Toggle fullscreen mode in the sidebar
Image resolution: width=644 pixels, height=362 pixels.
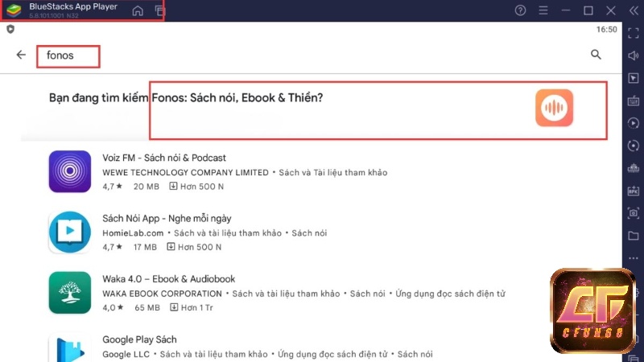(x=634, y=33)
